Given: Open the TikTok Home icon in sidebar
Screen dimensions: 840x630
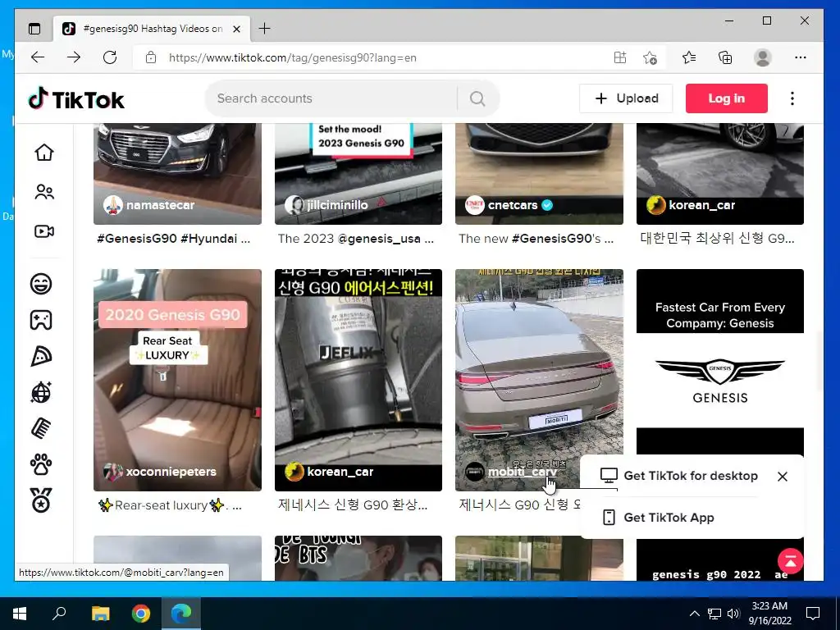Looking at the screenshot, I should tap(44, 153).
